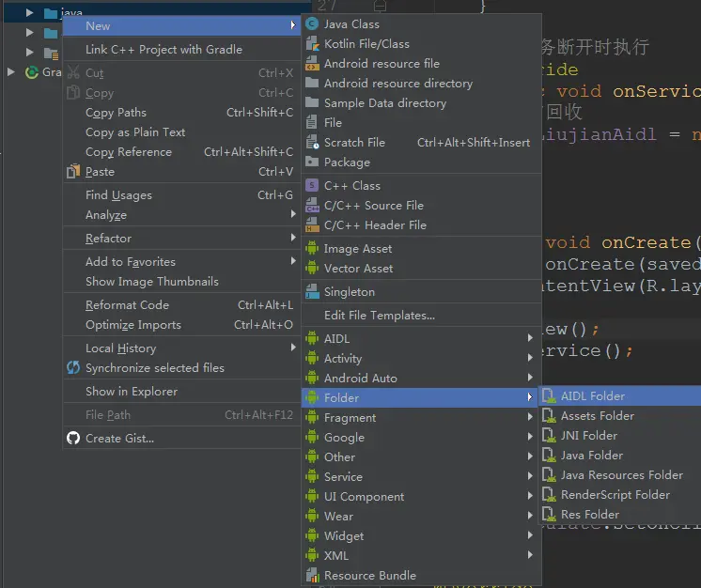
Task: Click the Res Folder icon
Action: (550, 515)
